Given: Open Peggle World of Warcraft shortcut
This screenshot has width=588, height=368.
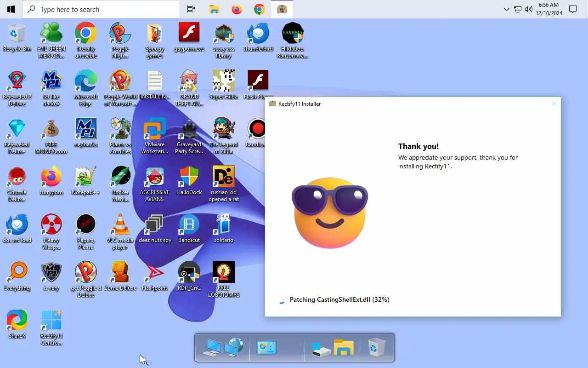Looking at the screenshot, I should 120,88.
